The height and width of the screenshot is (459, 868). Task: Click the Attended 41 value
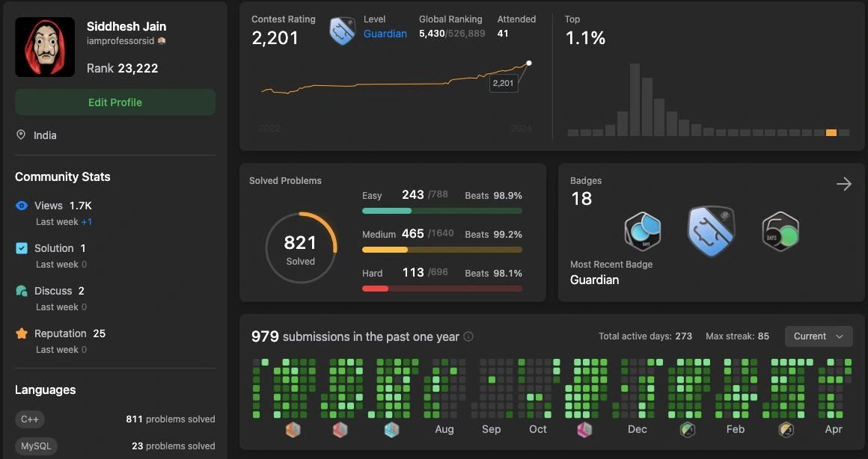tap(503, 34)
